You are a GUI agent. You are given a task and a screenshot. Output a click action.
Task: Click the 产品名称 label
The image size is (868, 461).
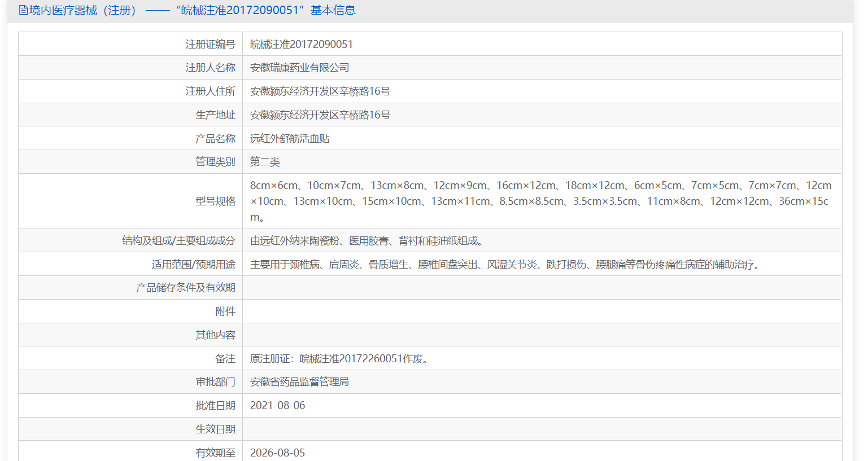[216, 139]
